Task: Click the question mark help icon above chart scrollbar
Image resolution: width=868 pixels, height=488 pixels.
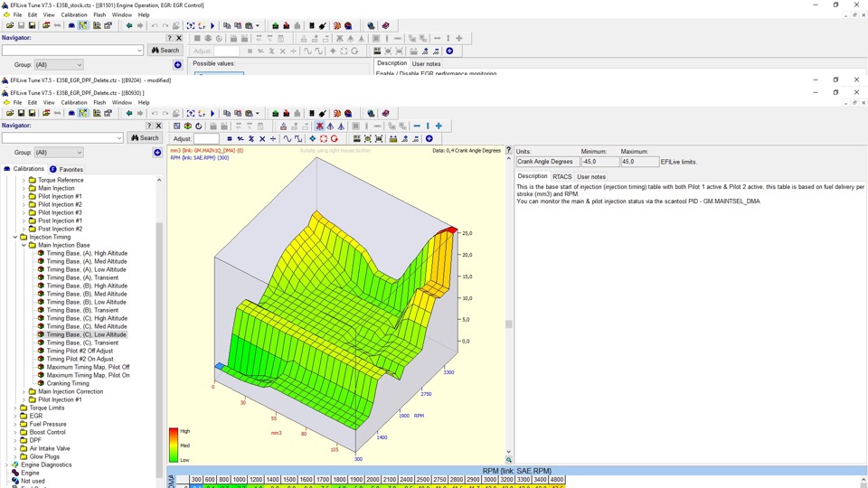Action: [509, 150]
